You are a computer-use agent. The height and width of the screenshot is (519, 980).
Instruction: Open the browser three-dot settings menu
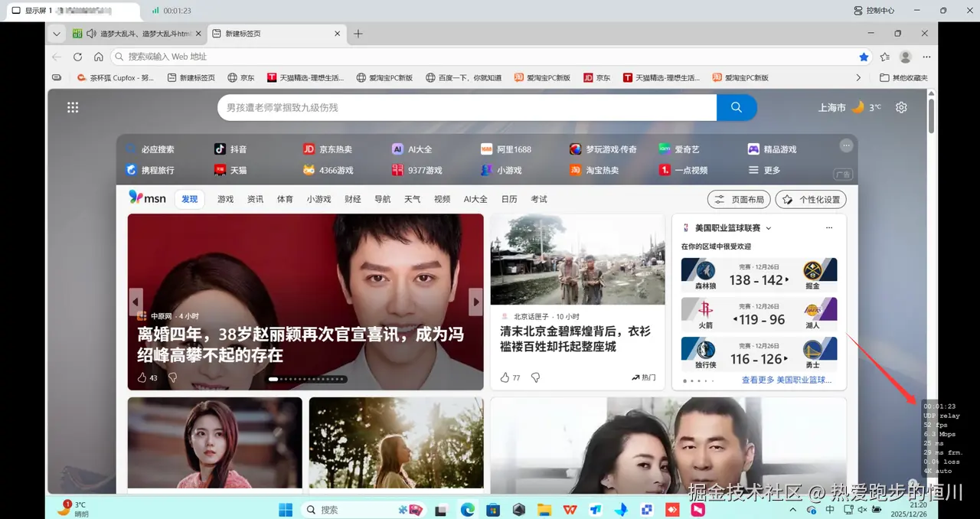[x=926, y=57]
